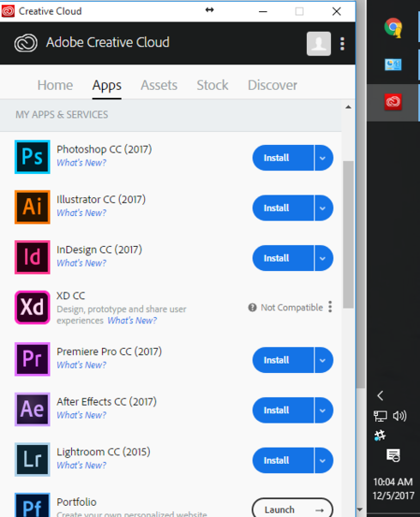Click the Photoshop CC app icon
The image size is (420, 517).
pos(33,157)
